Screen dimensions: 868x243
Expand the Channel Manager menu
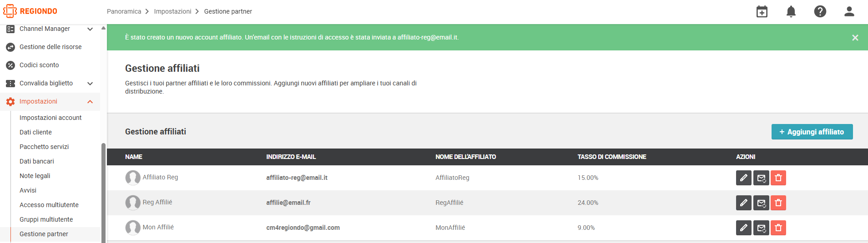coord(90,29)
